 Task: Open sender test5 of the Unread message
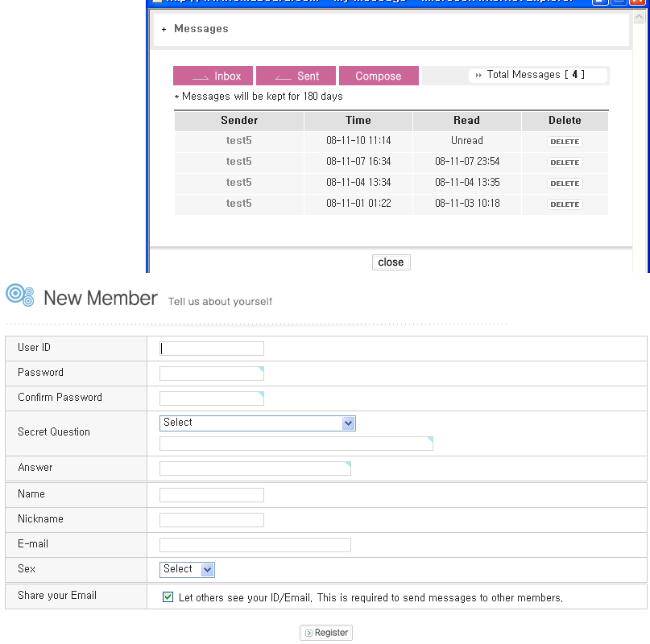[238, 141]
